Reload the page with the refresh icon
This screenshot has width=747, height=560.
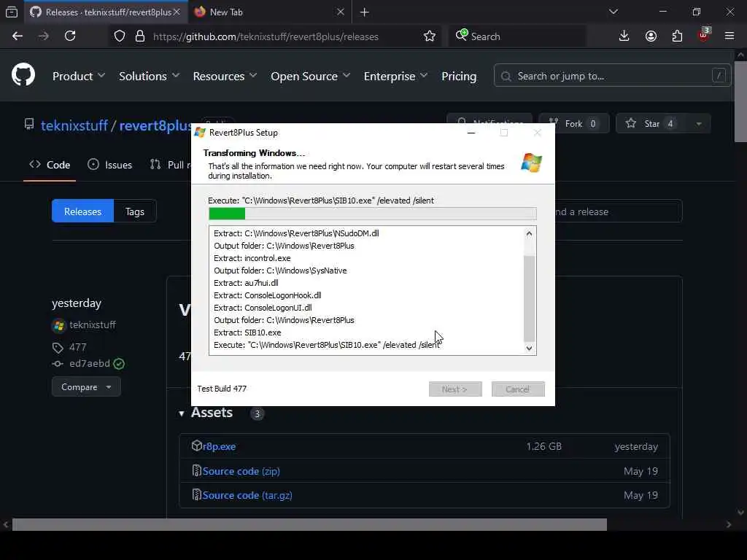[70, 36]
